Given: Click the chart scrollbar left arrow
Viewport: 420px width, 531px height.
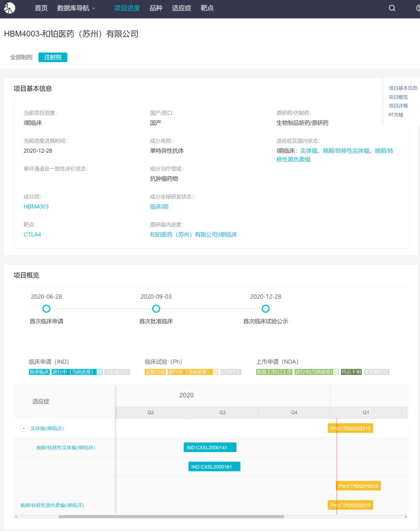Looking at the screenshot, I should [x=16, y=517].
